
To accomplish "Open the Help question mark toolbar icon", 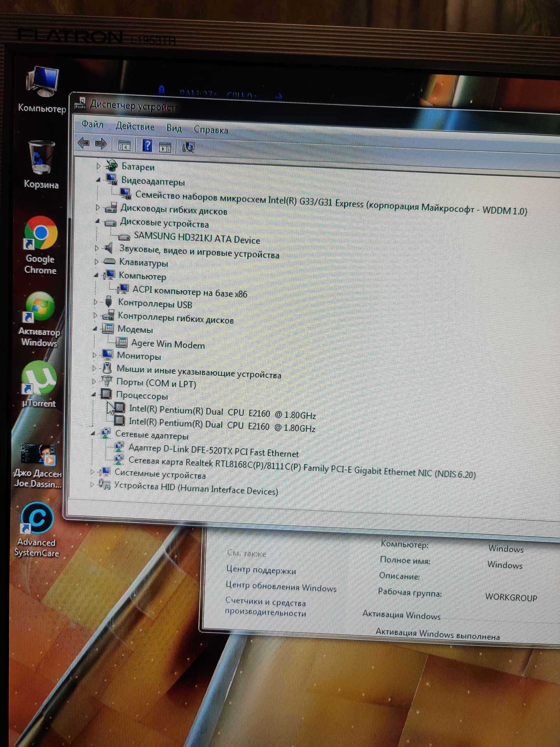I will [147, 146].
